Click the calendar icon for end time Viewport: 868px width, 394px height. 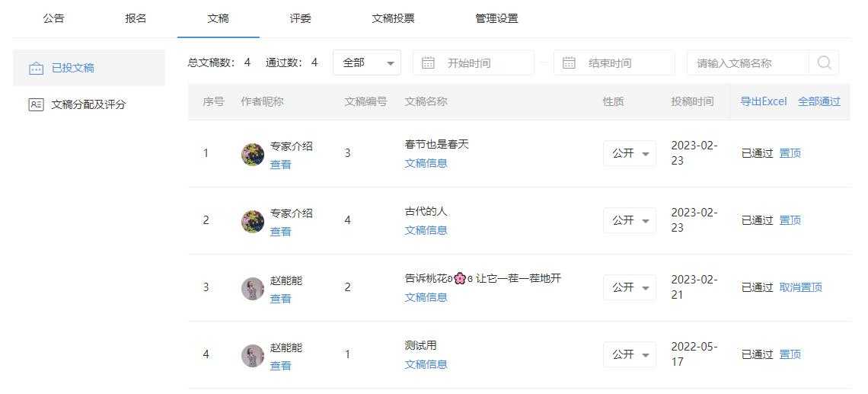(x=569, y=62)
